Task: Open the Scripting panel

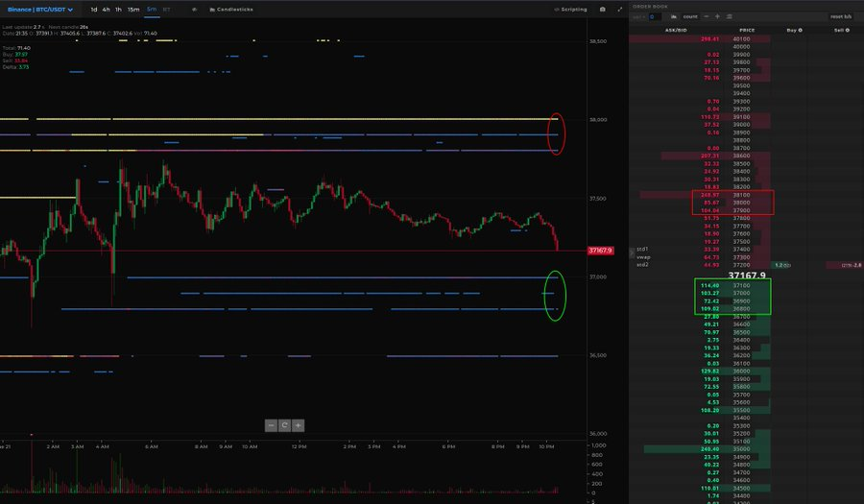Action: [x=570, y=9]
